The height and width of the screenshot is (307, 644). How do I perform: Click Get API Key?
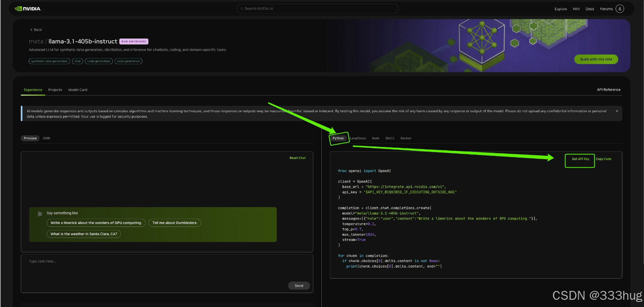580,159
